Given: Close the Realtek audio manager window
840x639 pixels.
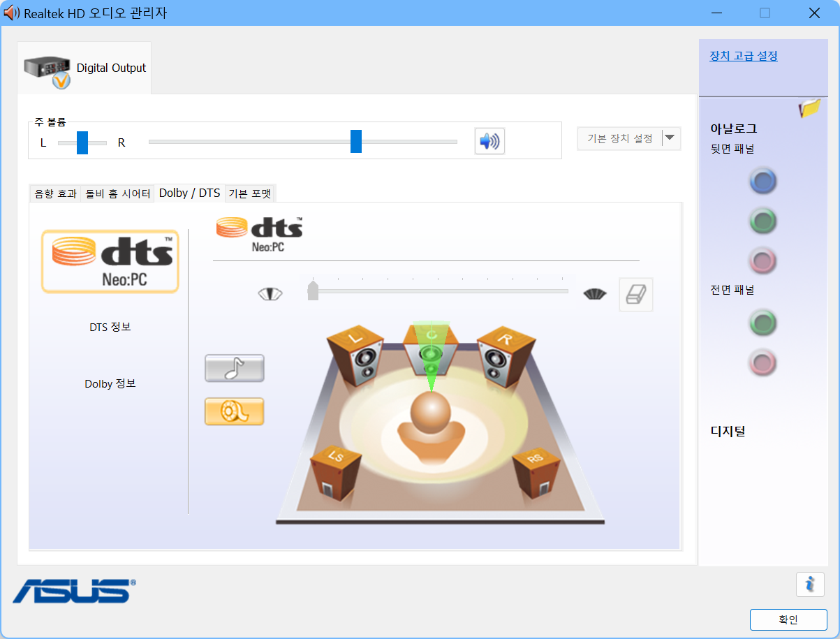Looking at the screenshot, I should 814,13.
